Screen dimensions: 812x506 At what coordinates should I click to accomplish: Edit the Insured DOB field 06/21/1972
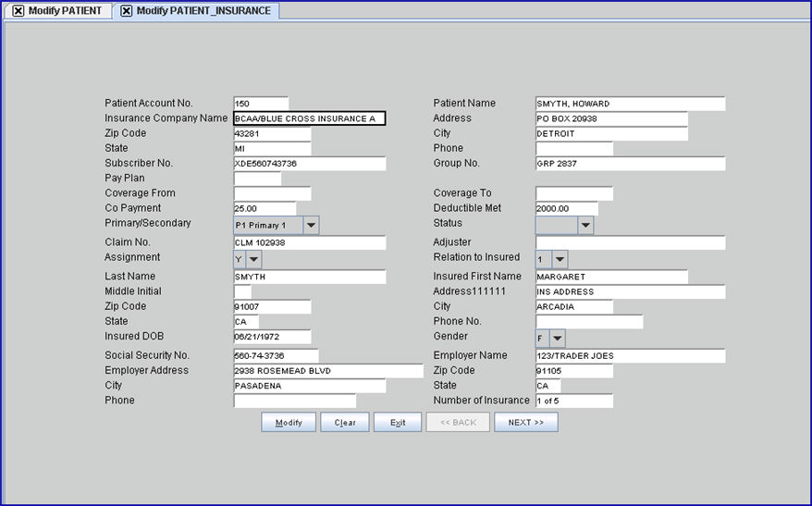pyautogui.click(x=273, y=337)
